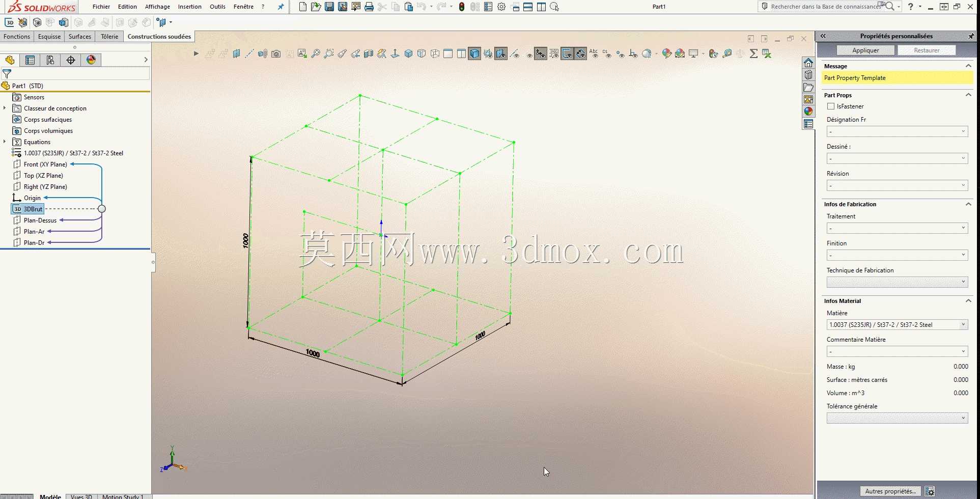
Task: Click the Restaurer button
Action: click(927, 50)
